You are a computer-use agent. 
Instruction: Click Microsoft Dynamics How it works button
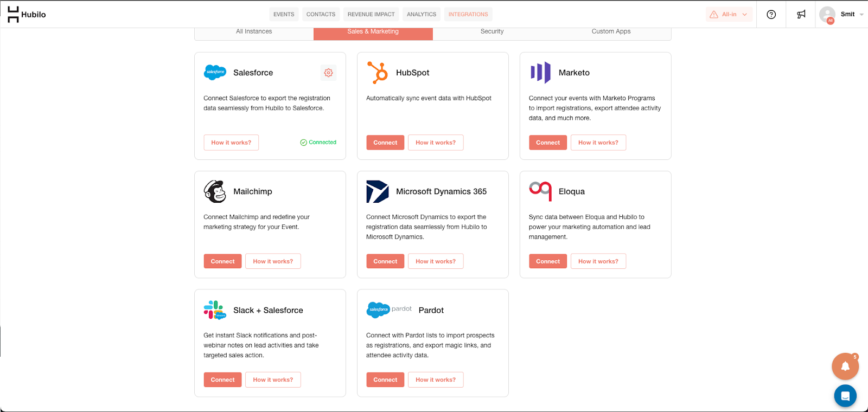pos(436,261)
